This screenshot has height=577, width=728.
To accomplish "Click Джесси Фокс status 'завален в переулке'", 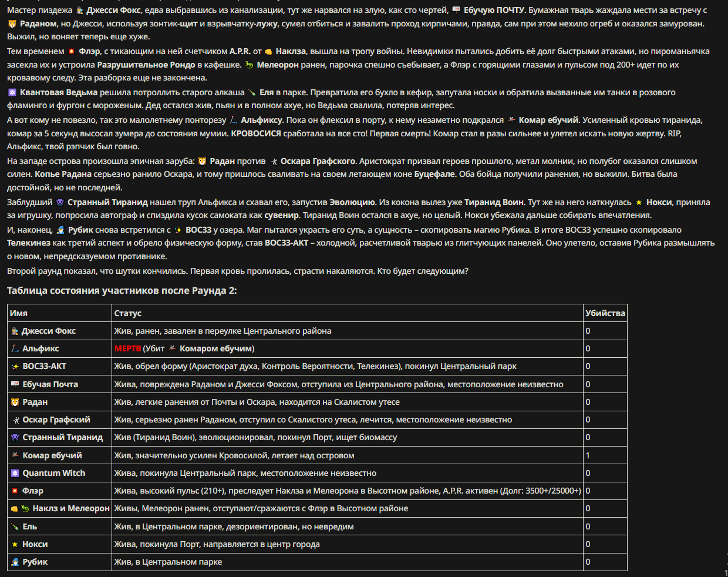I will (223, 331).
